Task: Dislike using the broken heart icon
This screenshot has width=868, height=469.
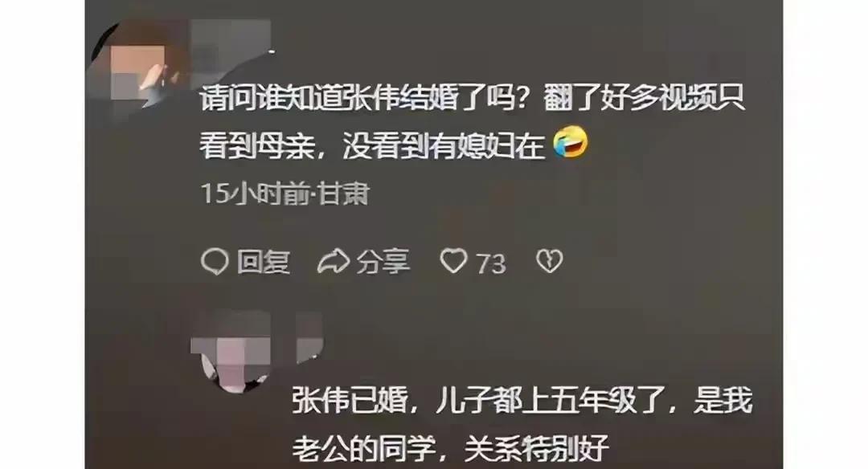Action: 549,261
